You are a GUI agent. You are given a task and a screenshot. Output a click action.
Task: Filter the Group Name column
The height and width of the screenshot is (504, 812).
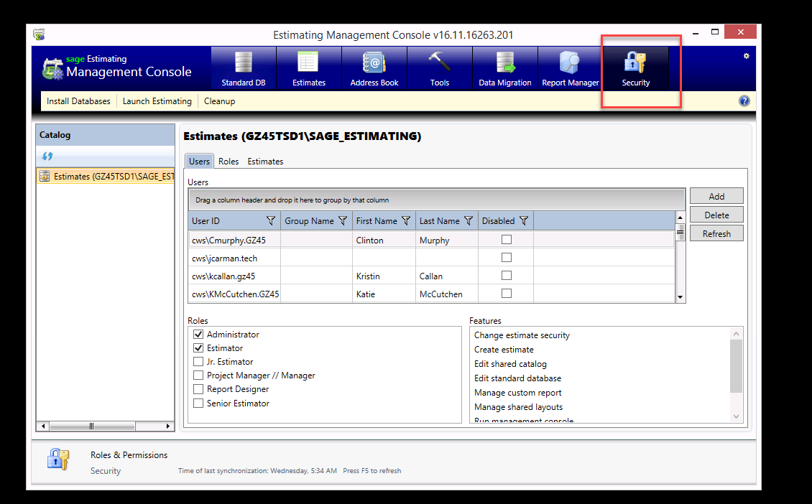[x=342, y=221]
